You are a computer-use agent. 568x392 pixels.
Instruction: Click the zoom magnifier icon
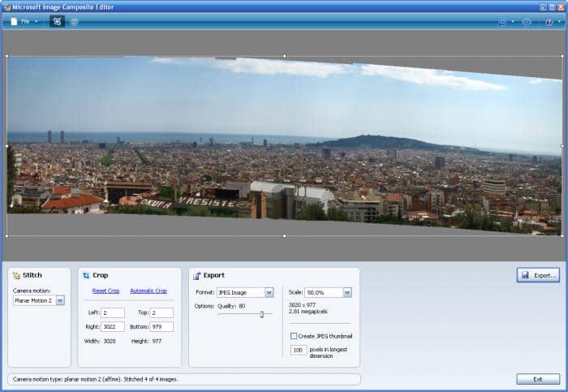click(x=502, y=22)
